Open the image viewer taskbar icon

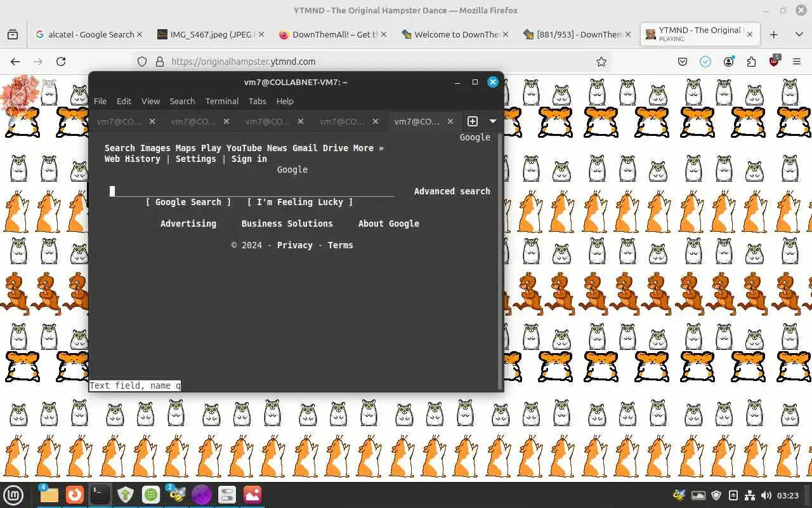[252, 495]
